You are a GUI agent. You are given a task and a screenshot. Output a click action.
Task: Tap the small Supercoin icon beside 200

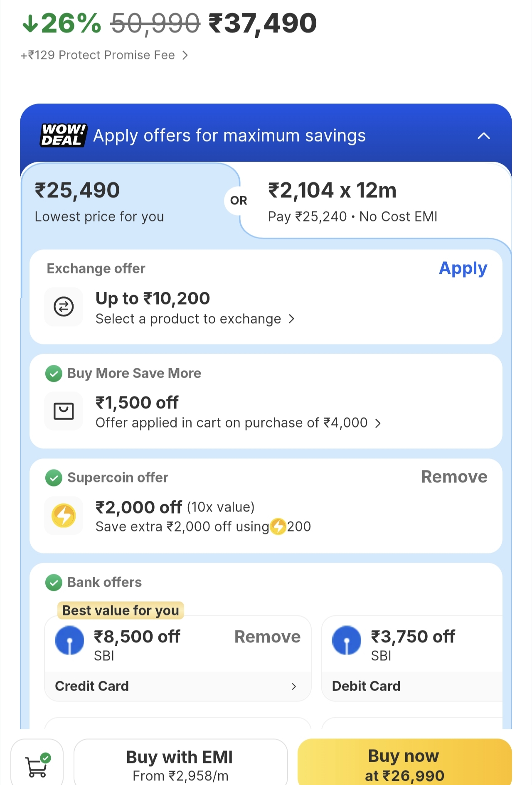pos(278,527)
